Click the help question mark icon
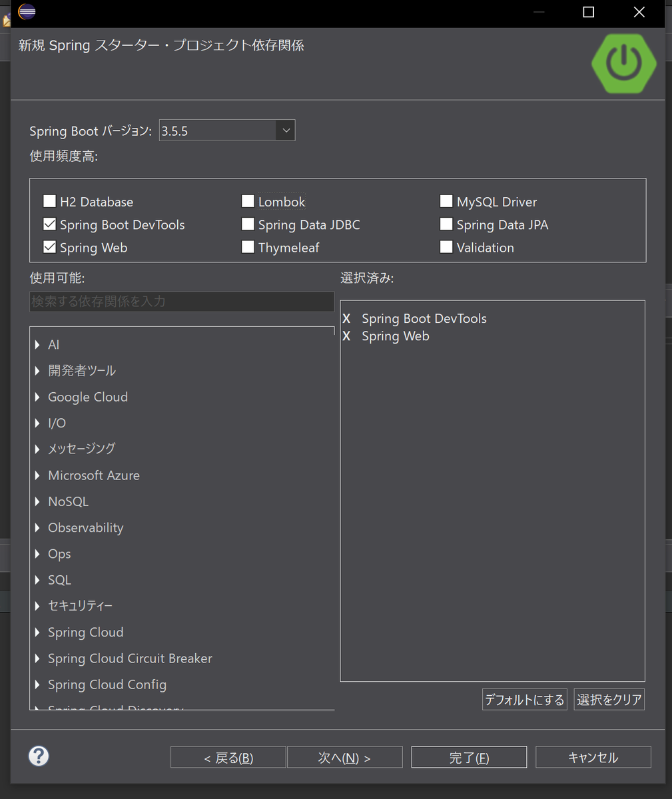The width and height of the screenshot is (672, 799). coord(39,756)
